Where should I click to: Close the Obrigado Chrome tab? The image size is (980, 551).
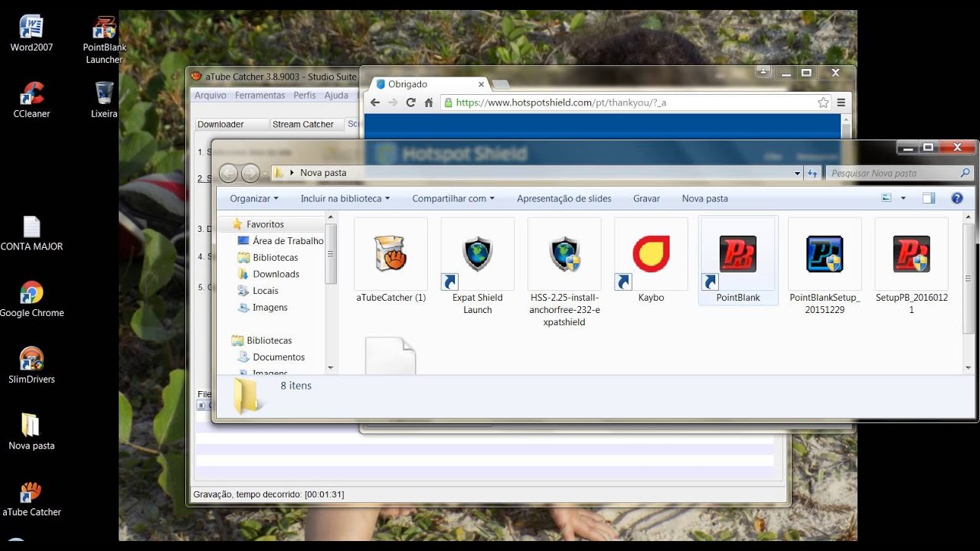(482, 84)
